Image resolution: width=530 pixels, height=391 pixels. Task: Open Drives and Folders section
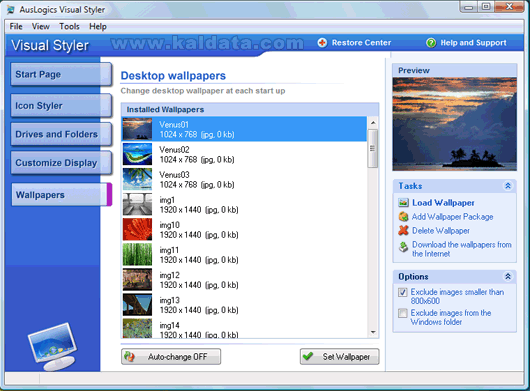point(61,134)
